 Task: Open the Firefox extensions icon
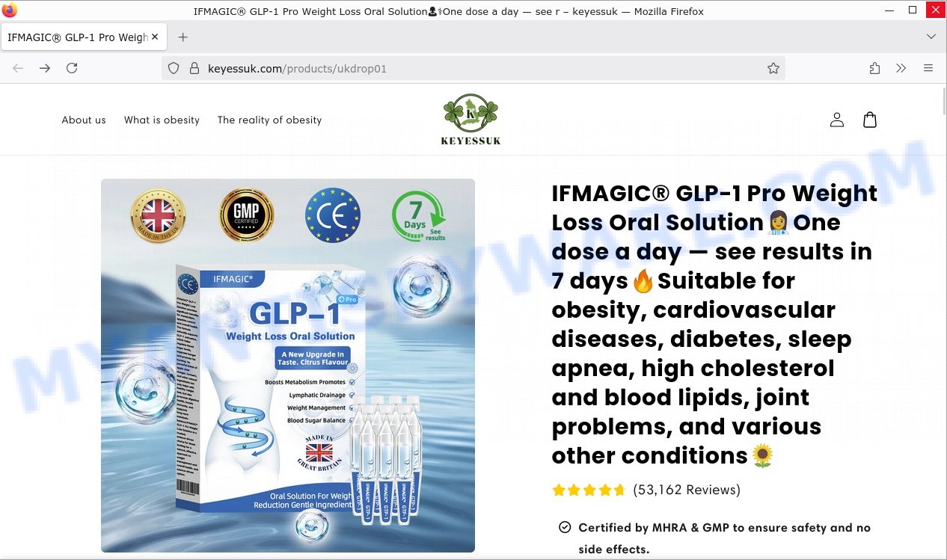click(x=874, y=68)
